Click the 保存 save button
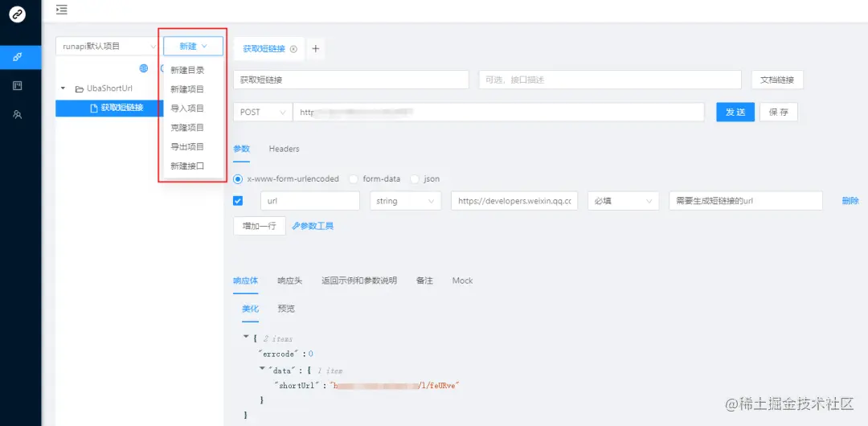 coord(779,112)
